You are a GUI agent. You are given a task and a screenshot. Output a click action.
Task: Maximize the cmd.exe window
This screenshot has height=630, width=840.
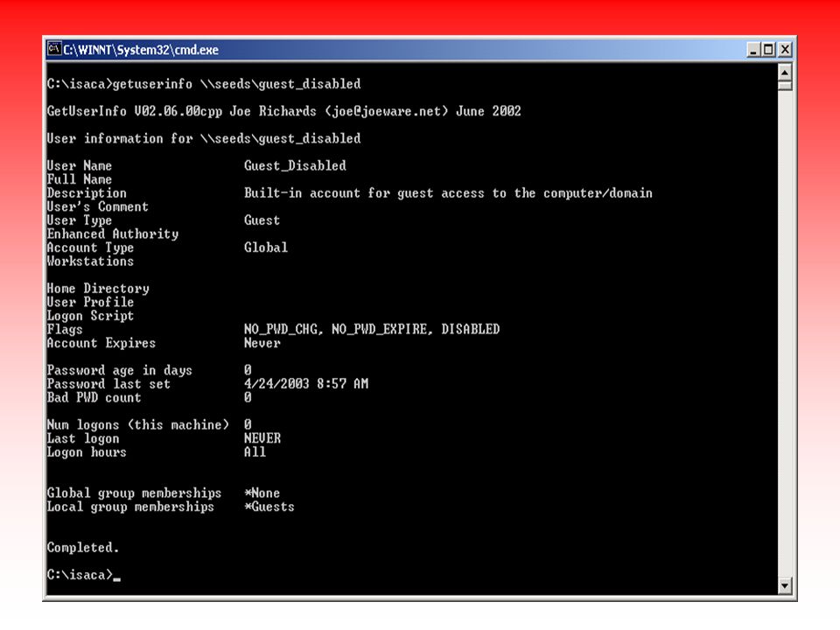pyautogui.click(x=769, y=50)
